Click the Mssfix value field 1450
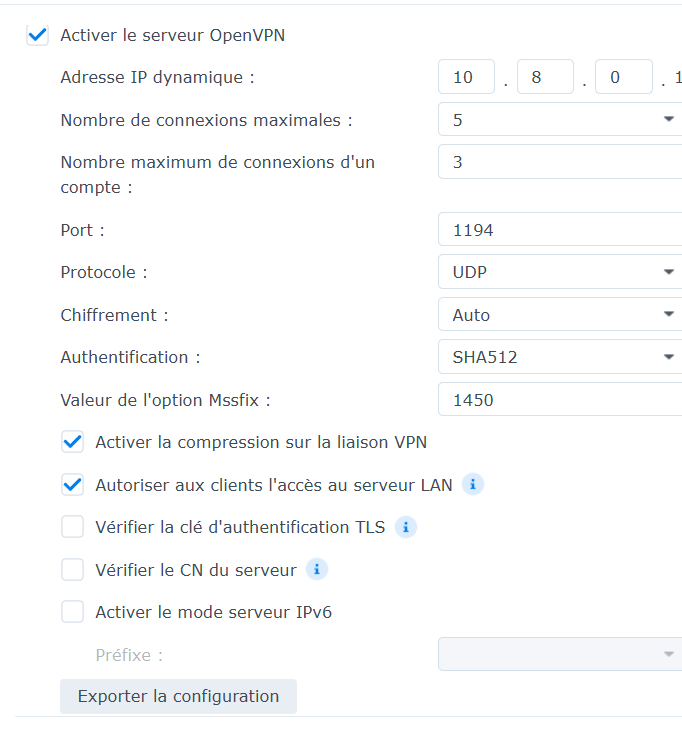 tap(560, 400)
